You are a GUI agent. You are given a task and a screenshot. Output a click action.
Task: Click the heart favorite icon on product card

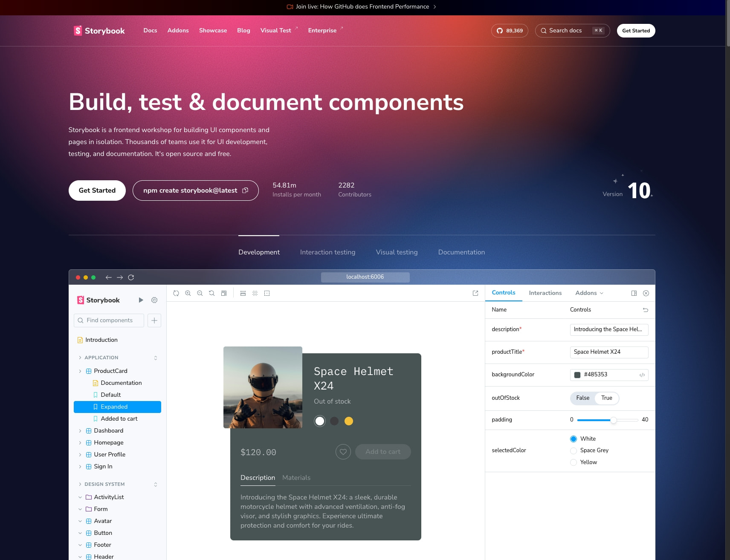(x=343, y=452)
